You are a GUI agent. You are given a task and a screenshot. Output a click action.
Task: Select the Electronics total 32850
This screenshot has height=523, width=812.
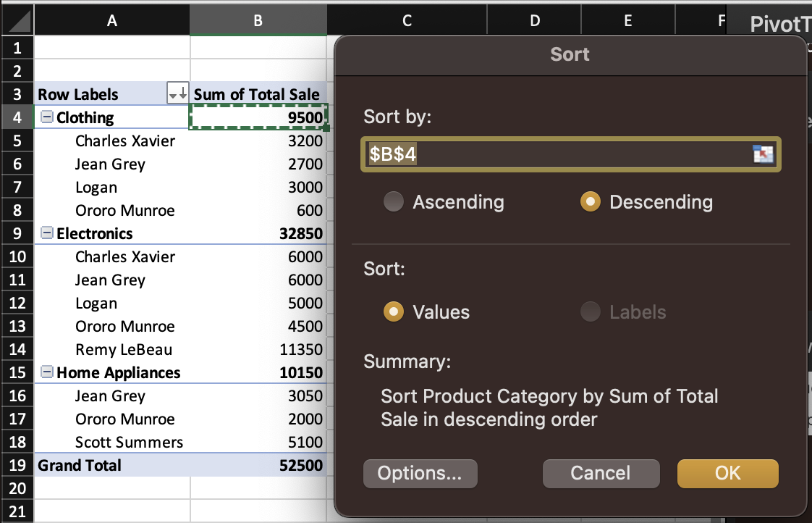coord(258,233)
